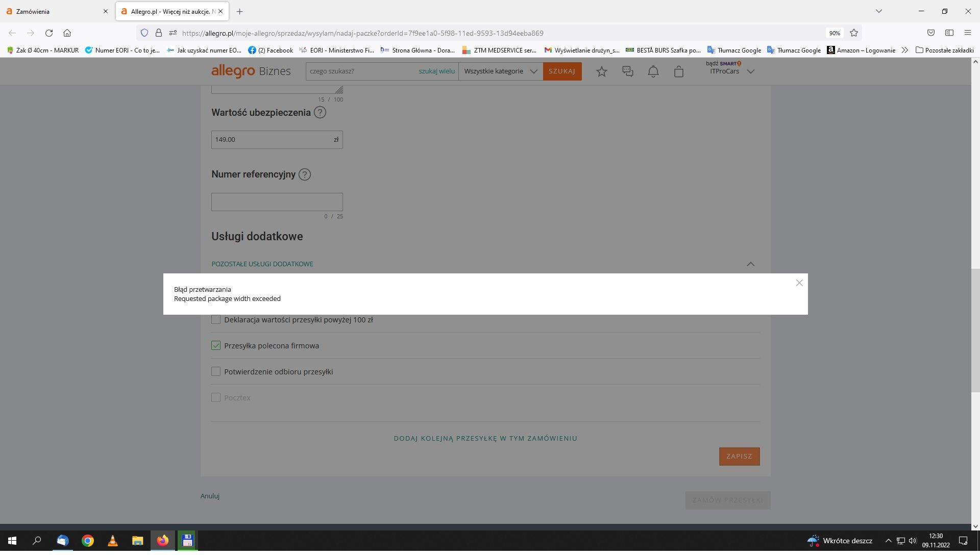
Task: Check Deklaracja wartości przesyłki powyżej 100 zł
Action: pyautogui.click(x=216, y=320)
